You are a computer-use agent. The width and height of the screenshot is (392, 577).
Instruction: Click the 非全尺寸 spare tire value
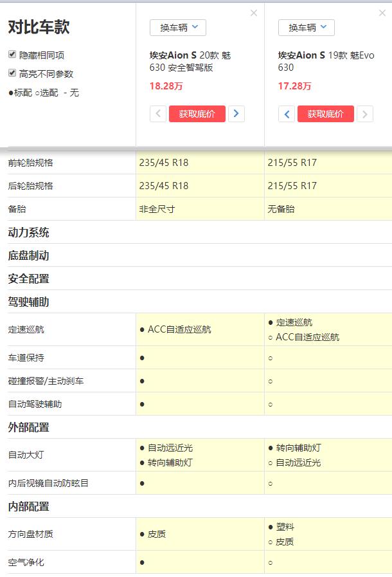click(x=157, y=209)
